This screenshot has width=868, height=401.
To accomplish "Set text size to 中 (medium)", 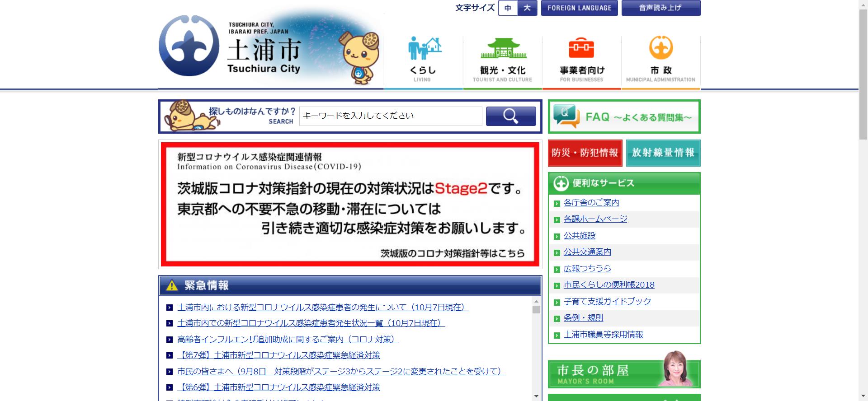I will 508,8.
